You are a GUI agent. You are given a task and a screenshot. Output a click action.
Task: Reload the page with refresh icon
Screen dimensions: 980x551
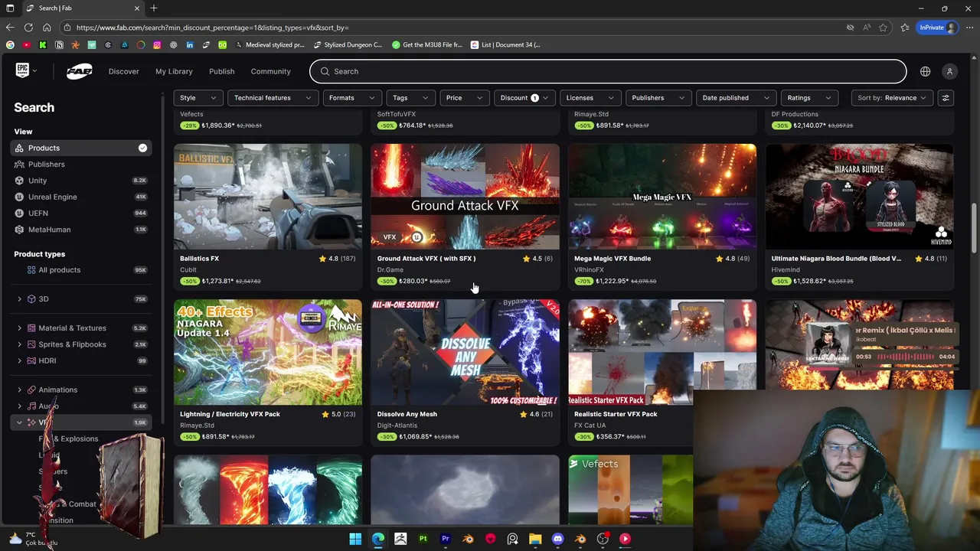point(28,28)
